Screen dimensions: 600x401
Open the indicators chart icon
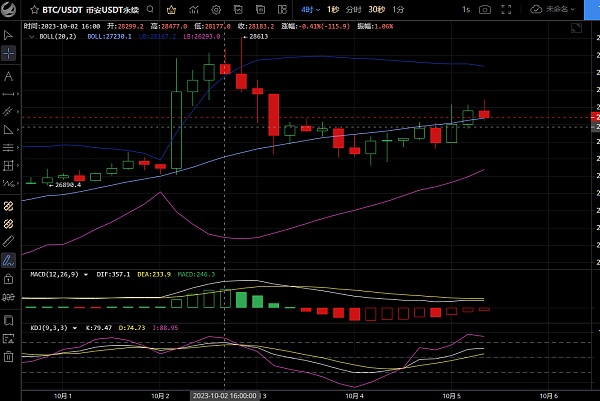[194, 10]
